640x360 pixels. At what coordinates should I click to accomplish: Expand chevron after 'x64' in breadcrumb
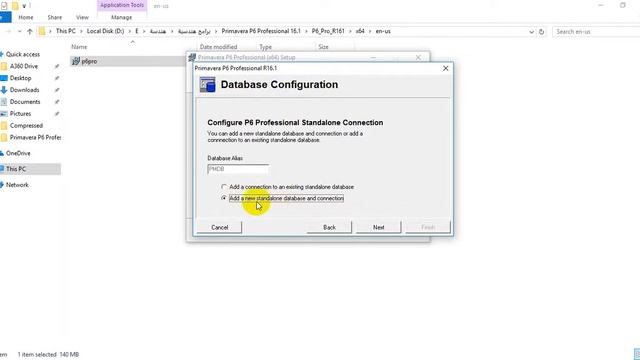tap(370, 31)
